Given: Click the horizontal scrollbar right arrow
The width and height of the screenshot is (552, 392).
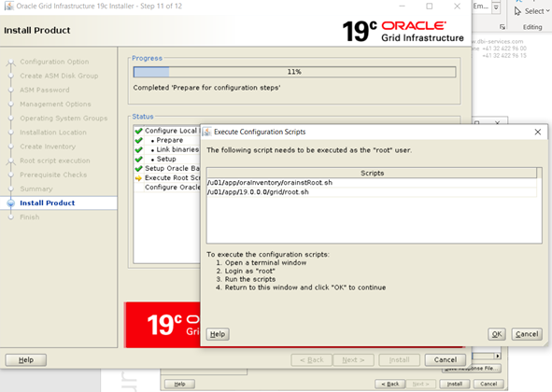Looking at the screenshot, I should click(498, 357).
